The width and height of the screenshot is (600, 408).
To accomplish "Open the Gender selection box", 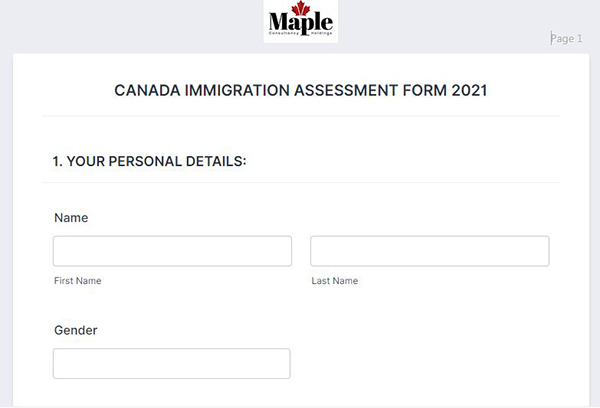I will pyautogui.click(x=172, y=364).
